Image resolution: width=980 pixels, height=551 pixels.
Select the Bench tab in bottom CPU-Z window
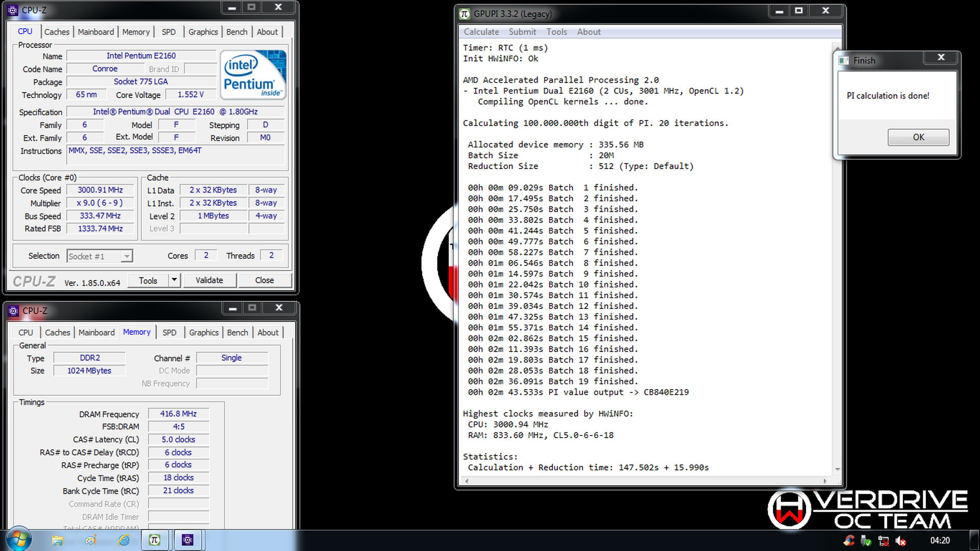coord(237,332)
